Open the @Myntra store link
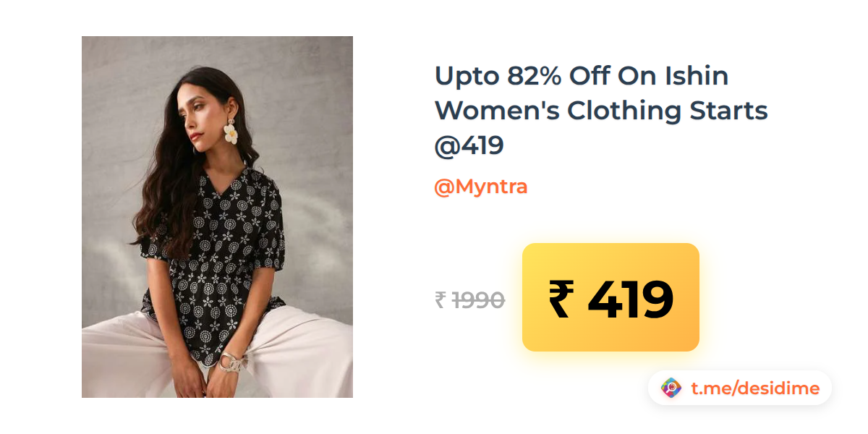The image size is (868, 434). tap(480, 187)
